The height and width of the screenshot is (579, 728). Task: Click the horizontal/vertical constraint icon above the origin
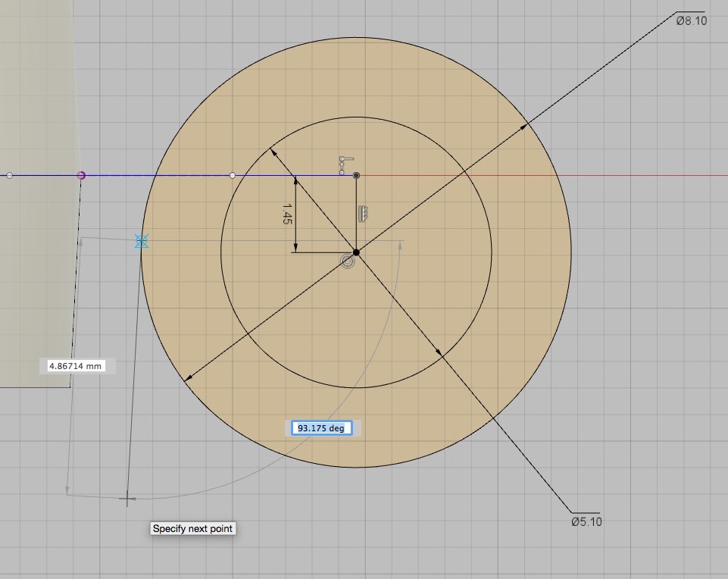point(345,165)
